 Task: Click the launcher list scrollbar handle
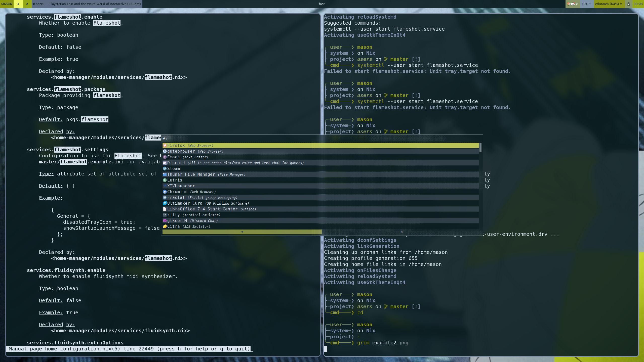[x=480, y=147]
